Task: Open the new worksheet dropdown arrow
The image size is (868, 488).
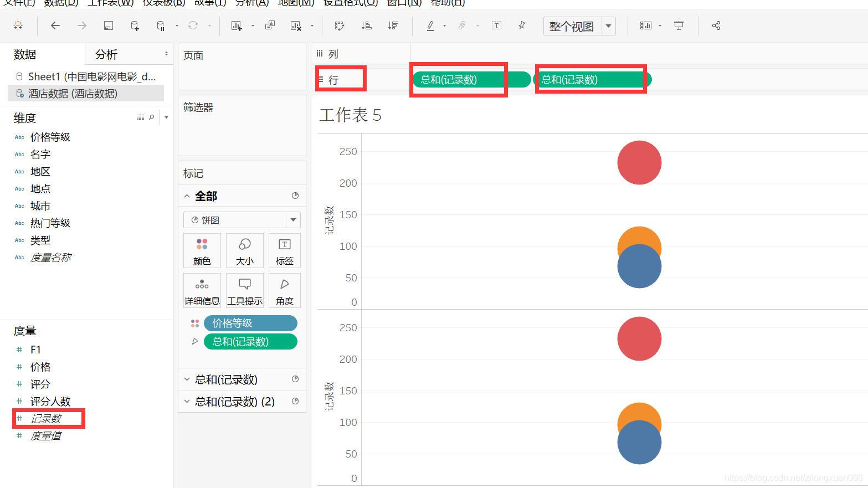Action: (253, 25)
